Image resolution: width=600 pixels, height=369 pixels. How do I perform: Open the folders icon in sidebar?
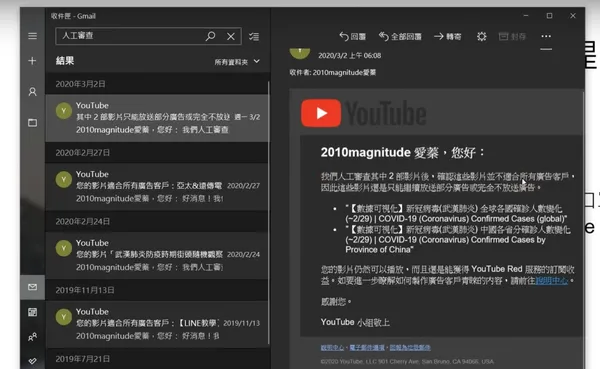click(x=33, y=123)
